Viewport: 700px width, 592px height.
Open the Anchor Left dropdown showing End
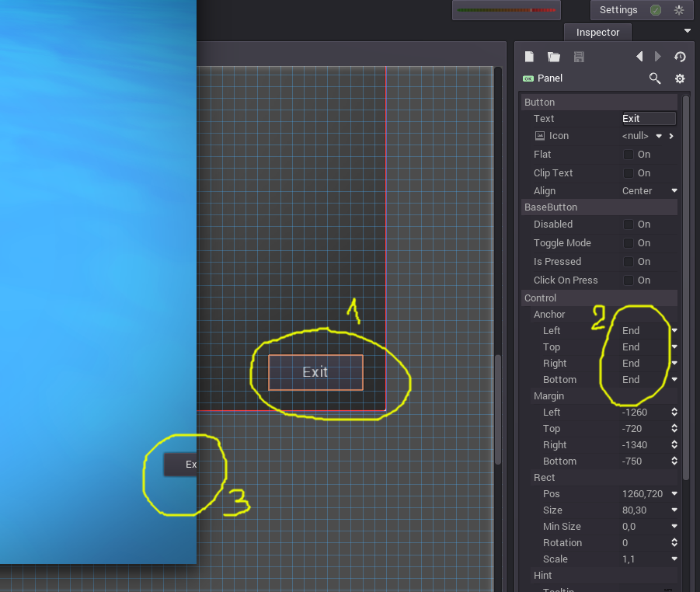(x=650, y=330)
